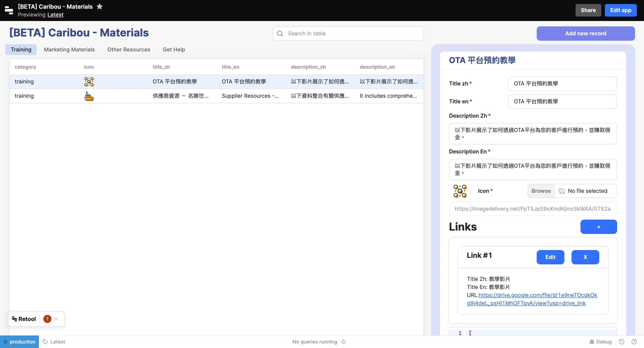This screenshot has height=348, width=644.
Task: Click the Add new record button
Action: (x=585, y=33)
